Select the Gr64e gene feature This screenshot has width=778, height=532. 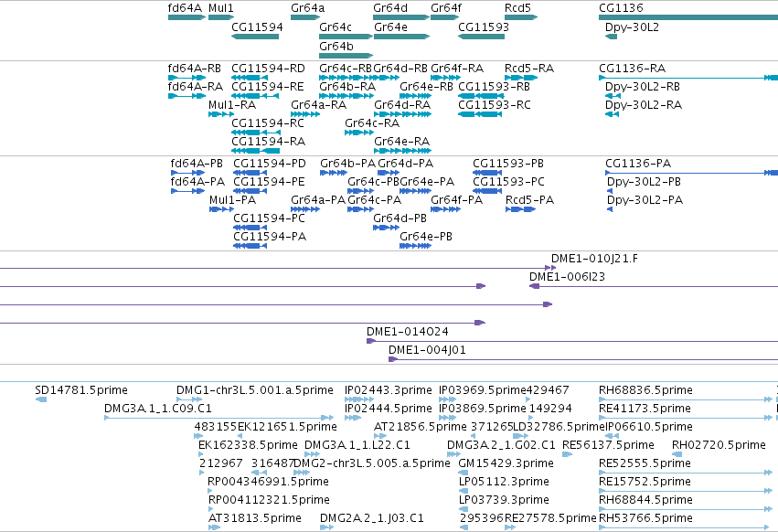402,37
